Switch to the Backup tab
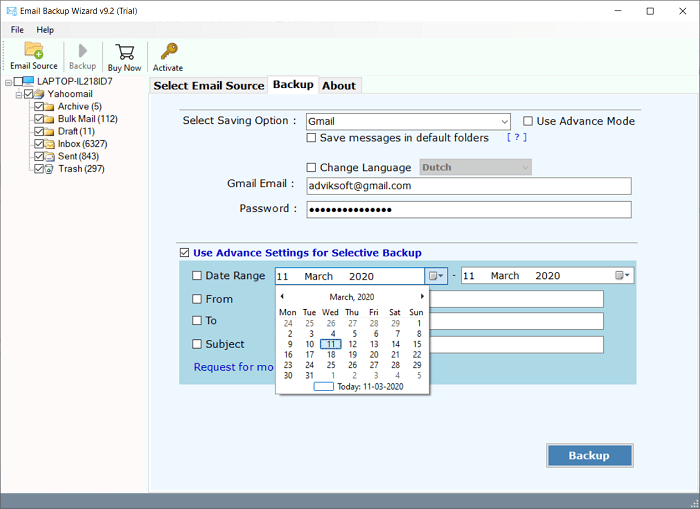The image size is (700, 509). coord(293,84)
